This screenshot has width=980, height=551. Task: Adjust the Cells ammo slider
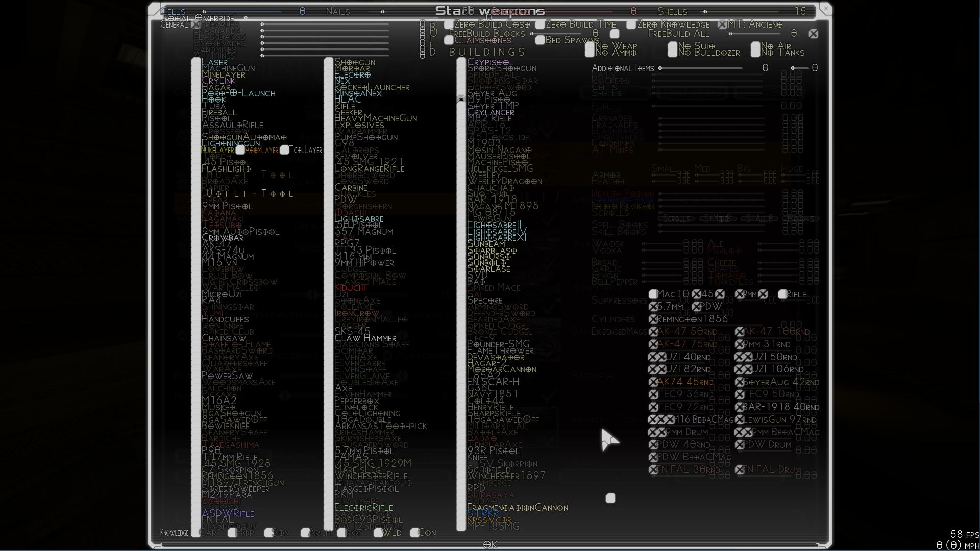242,12
